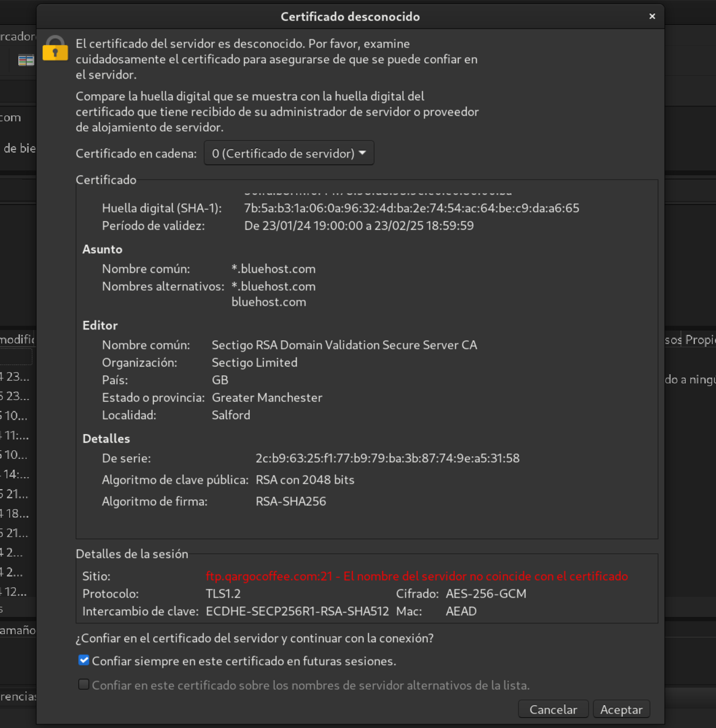Click the 'RSA con 2048 bits' value

[305, 480]
